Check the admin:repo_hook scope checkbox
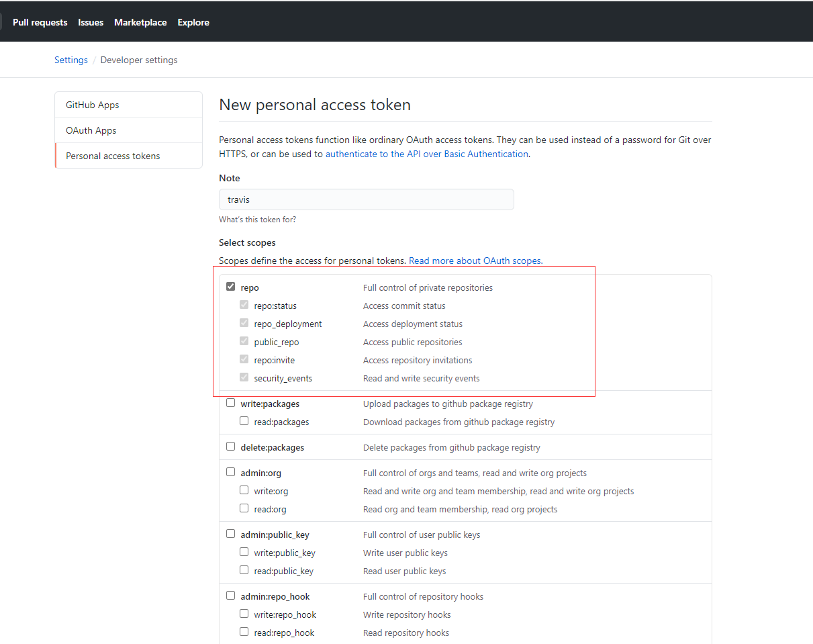 (x=231, y=596)
